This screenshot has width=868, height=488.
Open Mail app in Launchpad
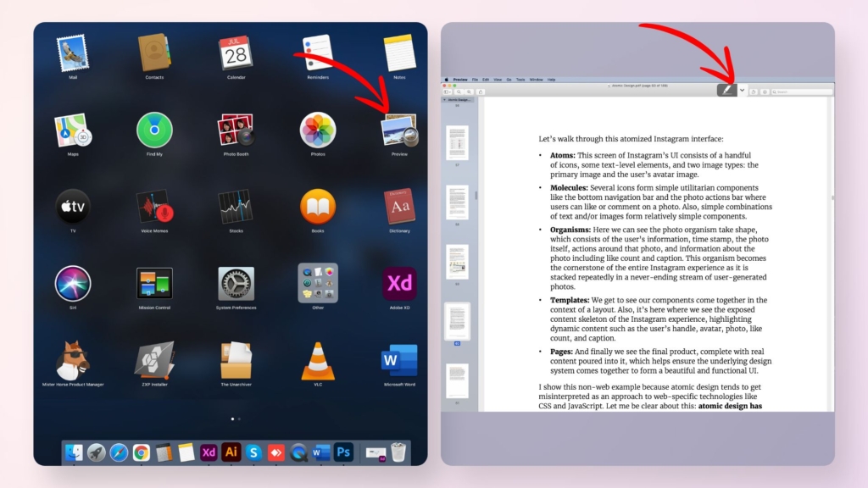click(73, 53)
